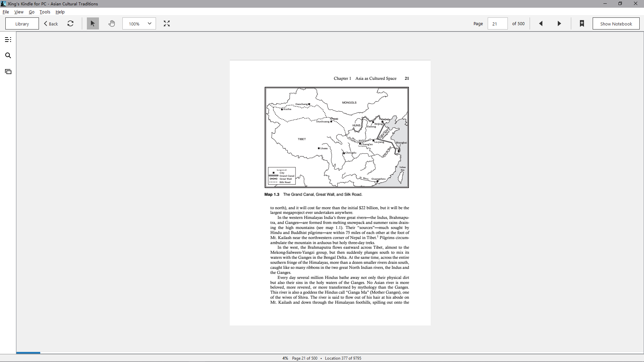Click the 'Chapter 1' header text
Viewport: 644px width, 362px height.
(342, 78)
